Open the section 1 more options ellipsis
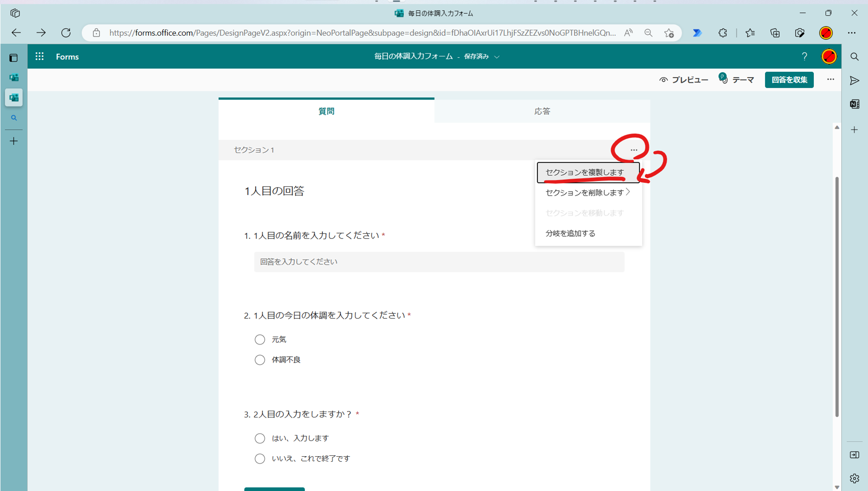 pos(634,150)
